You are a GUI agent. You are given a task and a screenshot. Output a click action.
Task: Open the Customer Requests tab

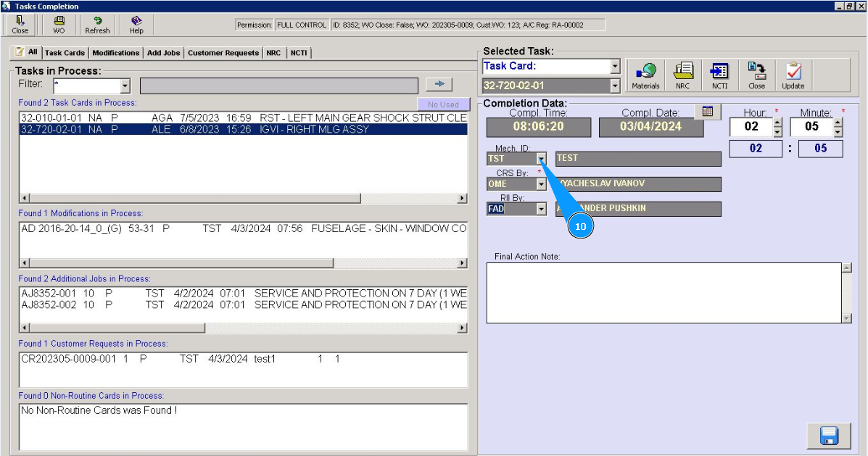point(223,53)
